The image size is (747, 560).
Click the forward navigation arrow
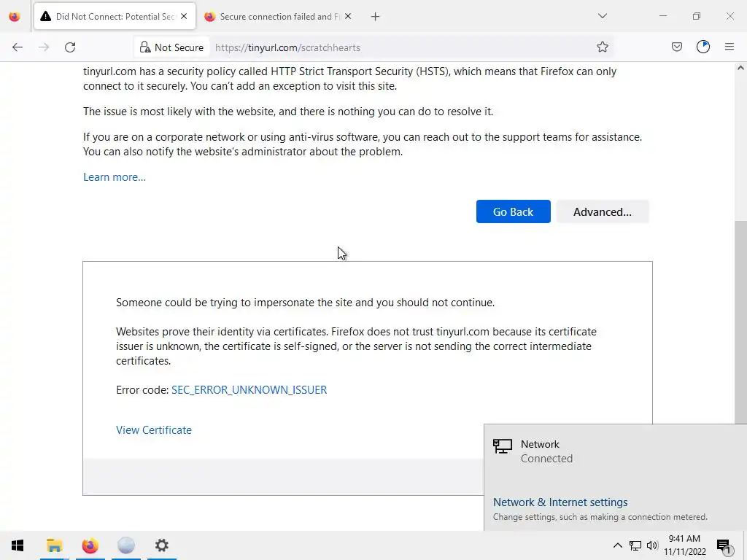click(44, 47)
